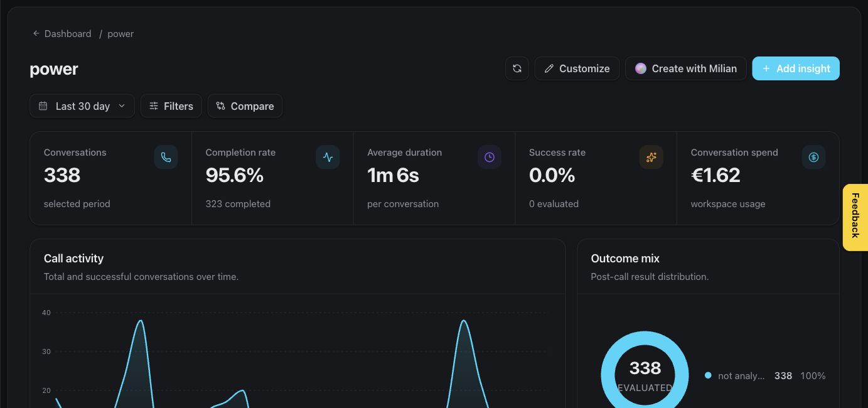
Task: Click the blue legend dot for not analyzed
Action: pos(708,375)
